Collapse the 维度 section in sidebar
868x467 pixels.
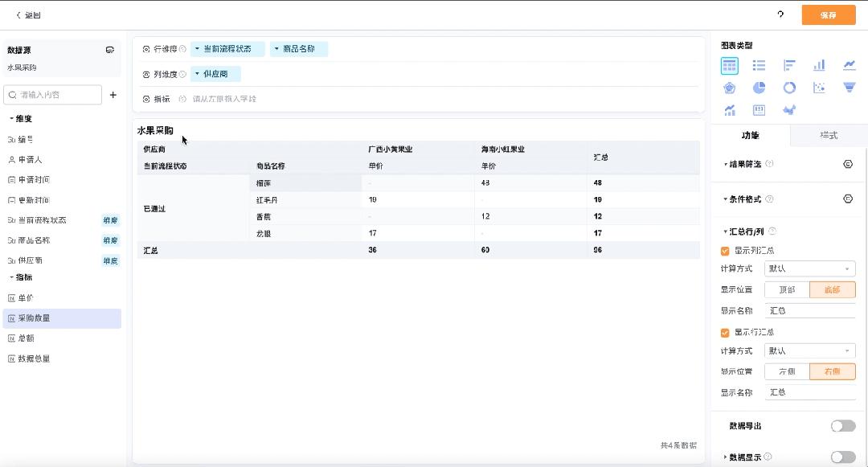(x=11, y=118)
